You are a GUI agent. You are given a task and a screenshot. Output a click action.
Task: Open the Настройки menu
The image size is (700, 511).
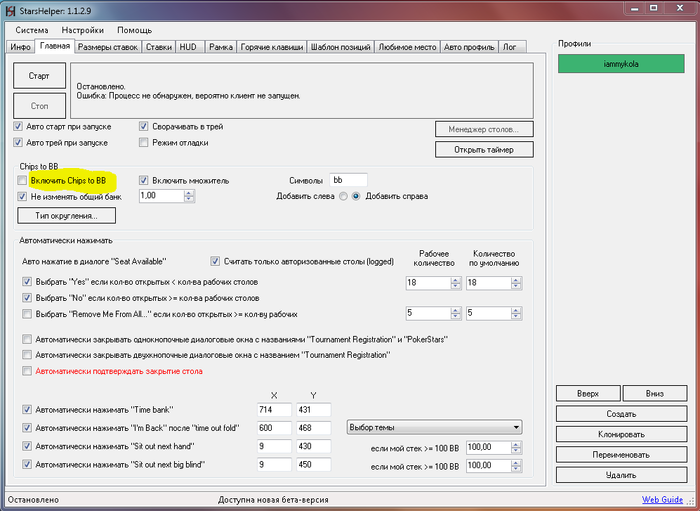pyautogui.click(x=83, y=30)
